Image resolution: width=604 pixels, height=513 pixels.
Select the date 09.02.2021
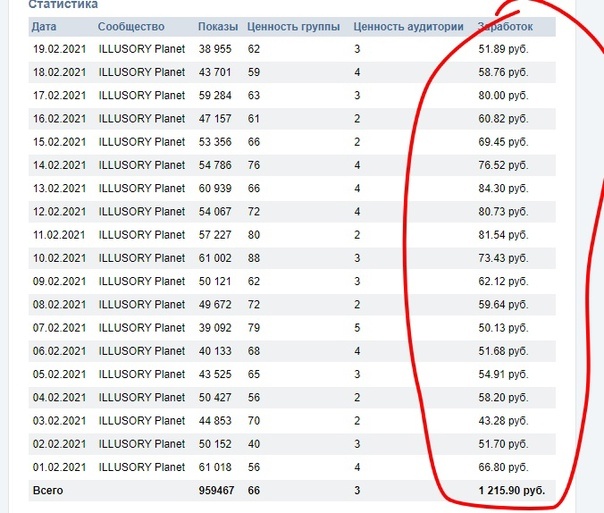pos(59,282)
